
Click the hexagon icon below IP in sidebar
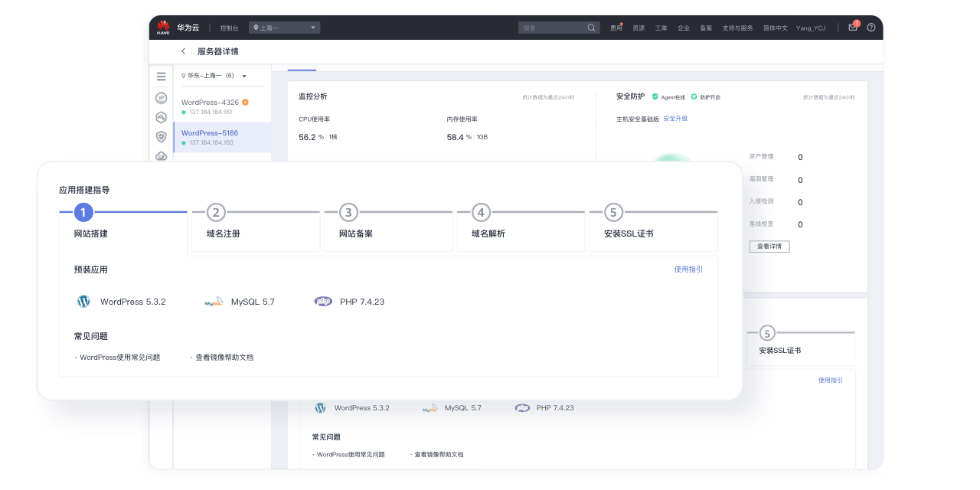click(161, 117)
